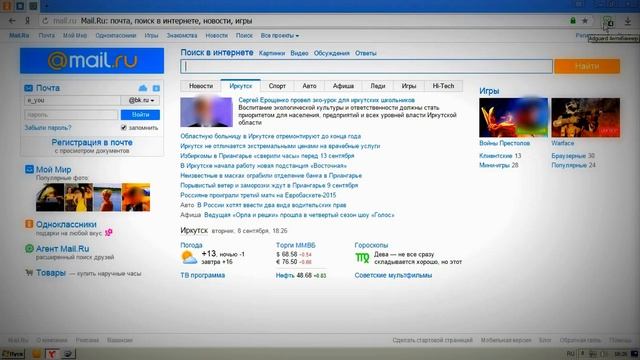Click the envelope icon next to Почта

[x=29, y=88]
